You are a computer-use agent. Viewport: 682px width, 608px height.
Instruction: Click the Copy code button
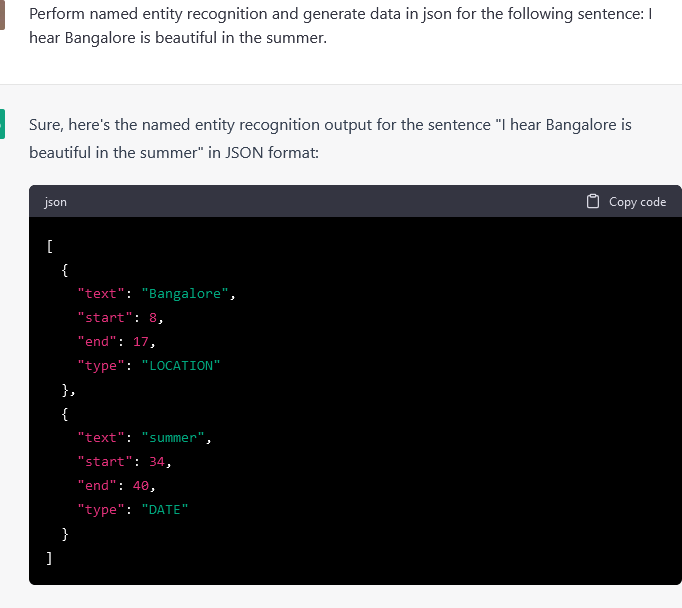626,202
